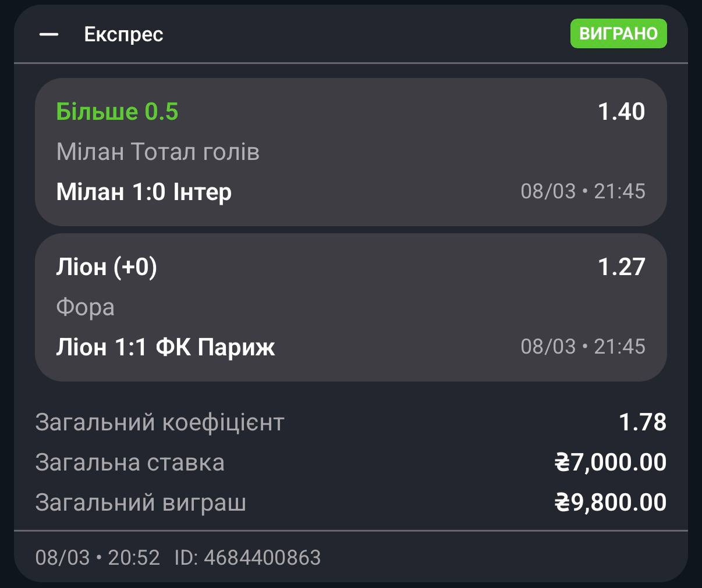Click the Загальна ставка label
Image resolution: width=702 pixels, height=588 pixels.
click(130, 462)
